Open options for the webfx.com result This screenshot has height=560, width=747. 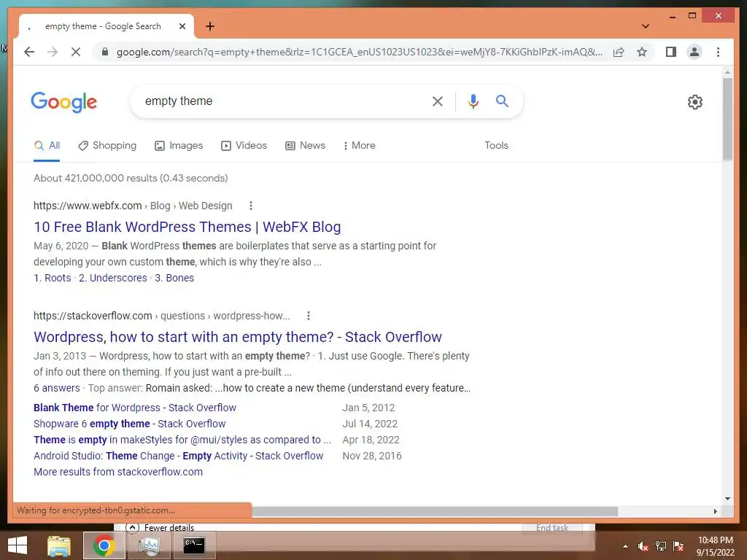click(x=251, y=206)
